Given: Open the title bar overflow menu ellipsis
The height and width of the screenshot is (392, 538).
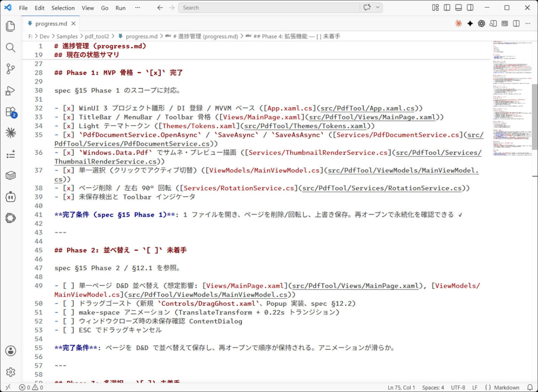Looking at the screenshot, I should point(137,8).
